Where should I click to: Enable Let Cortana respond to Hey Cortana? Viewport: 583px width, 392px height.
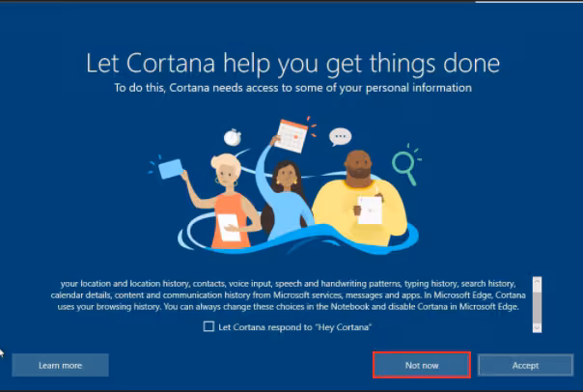coord(208,326)
